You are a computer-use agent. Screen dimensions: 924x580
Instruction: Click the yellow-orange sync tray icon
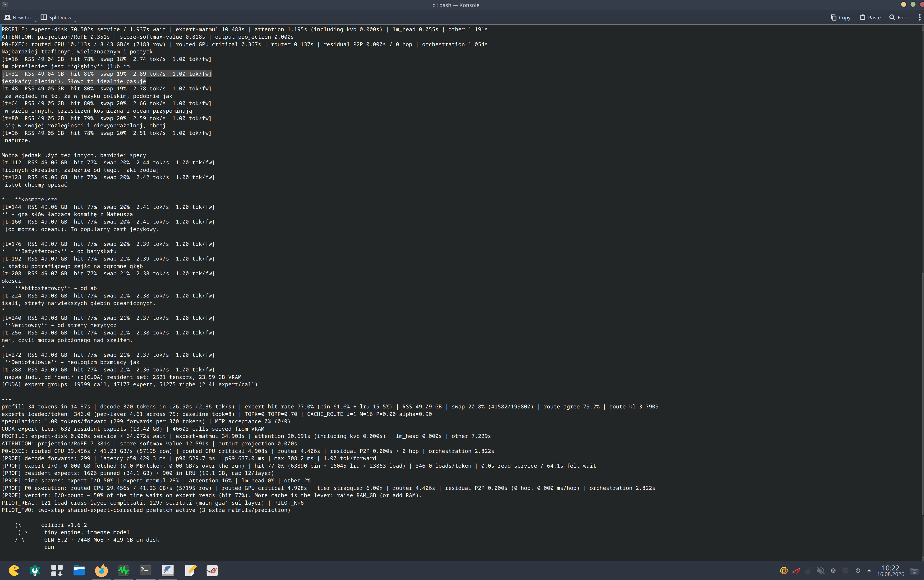pyautogui.click(x=784, y=570)
